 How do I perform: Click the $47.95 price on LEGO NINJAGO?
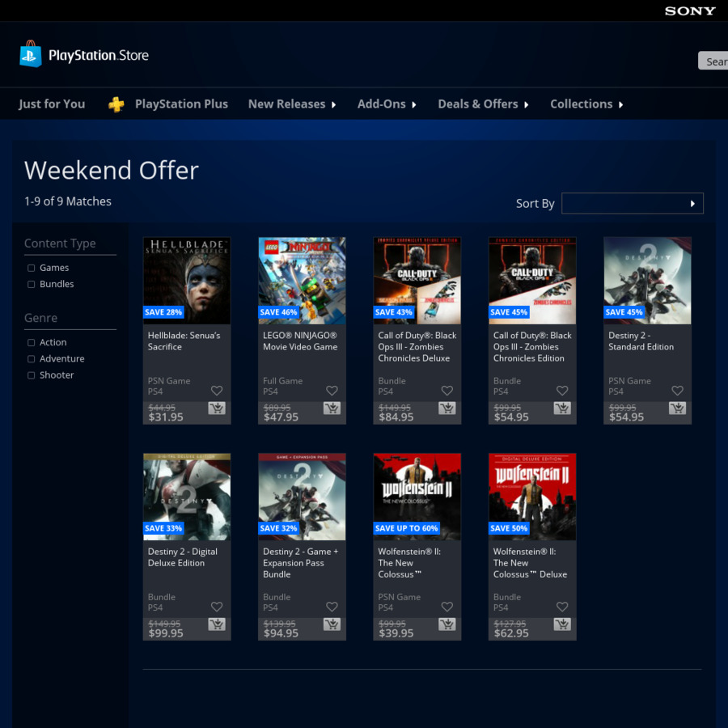[x=281, y=417]
